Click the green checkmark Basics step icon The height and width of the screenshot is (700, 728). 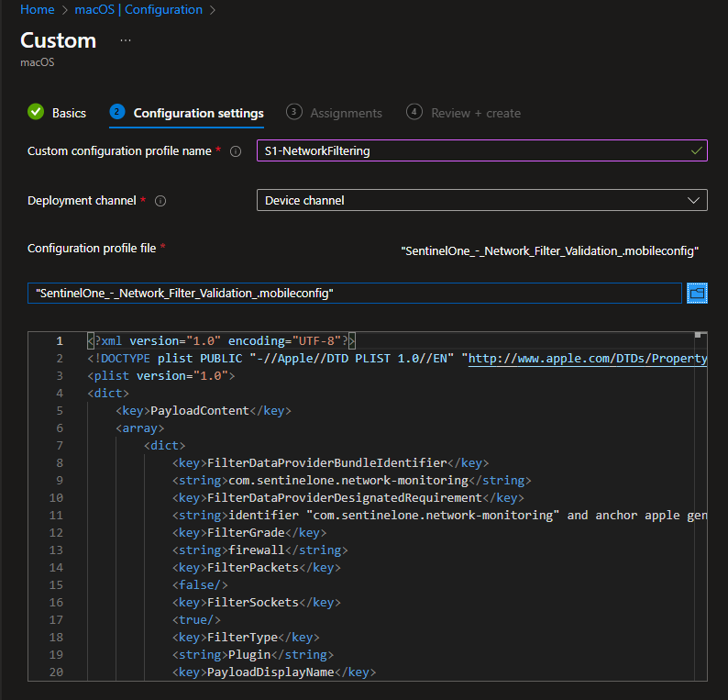tap(36, 112)
